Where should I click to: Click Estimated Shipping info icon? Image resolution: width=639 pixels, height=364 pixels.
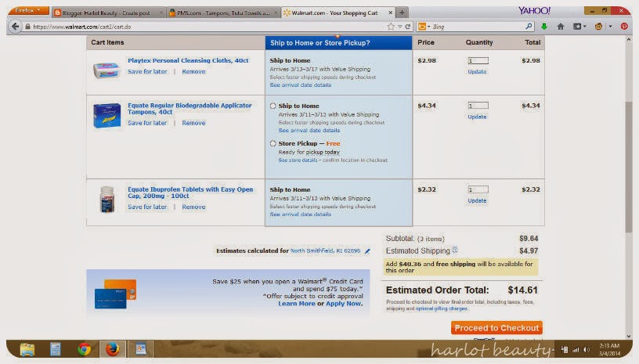(455, 250)
